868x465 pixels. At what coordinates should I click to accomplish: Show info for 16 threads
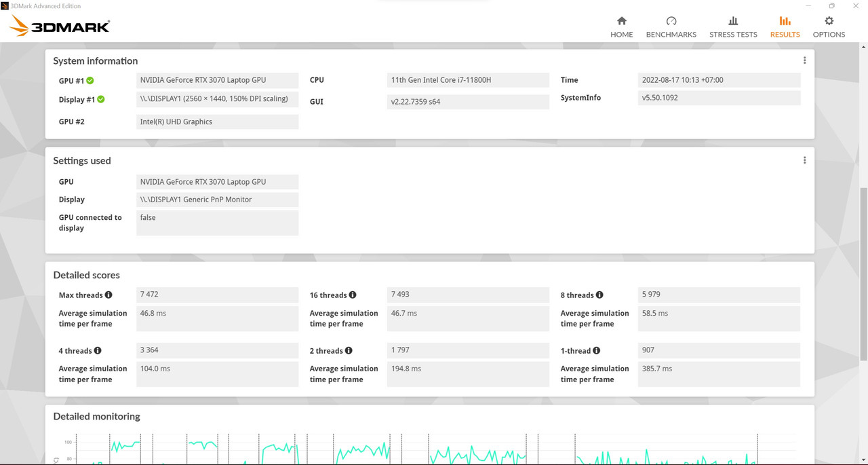[x=353, y=295]
